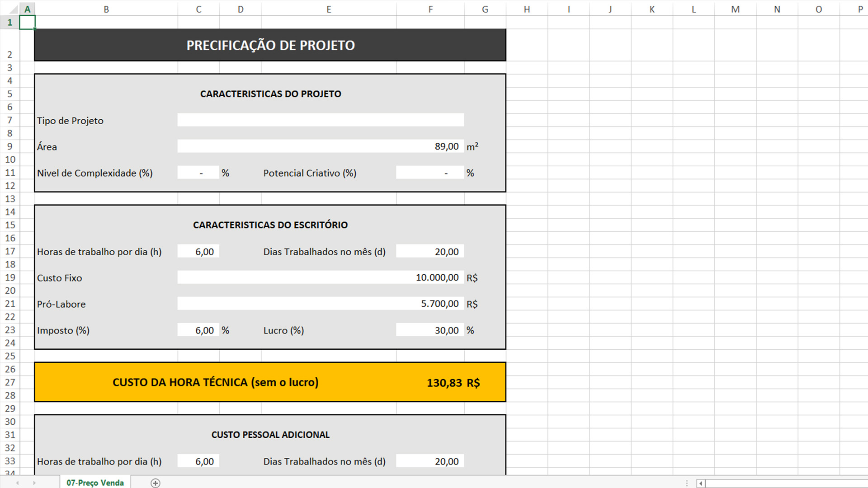Click the m² unit beside Área

click(472, 146)
